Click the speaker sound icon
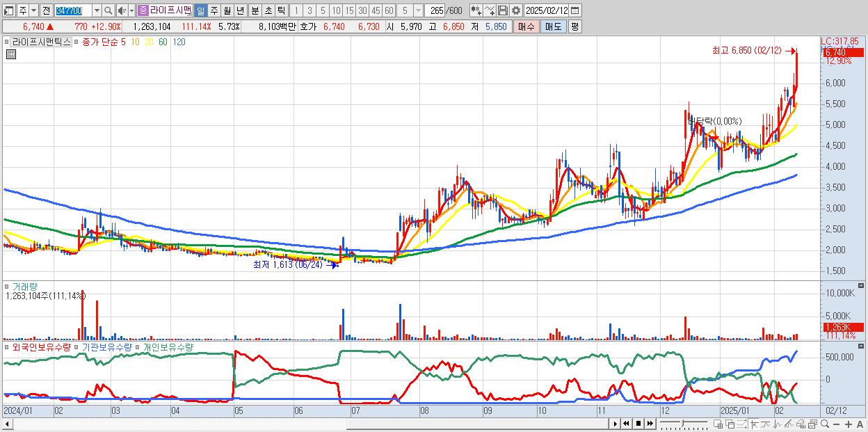Viewport: 868px width, 432px height. tap(121, 11)
